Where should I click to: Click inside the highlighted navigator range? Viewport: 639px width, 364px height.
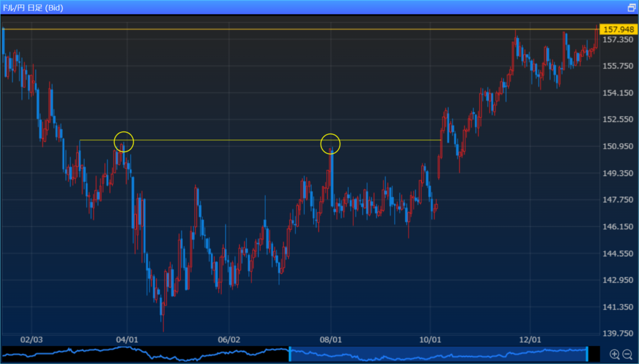[x=437, y=354]
